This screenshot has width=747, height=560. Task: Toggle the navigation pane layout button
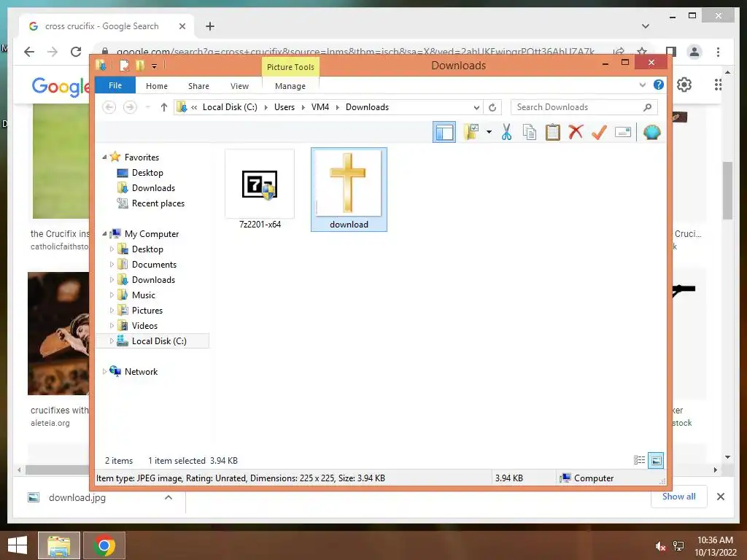(444, 132)
